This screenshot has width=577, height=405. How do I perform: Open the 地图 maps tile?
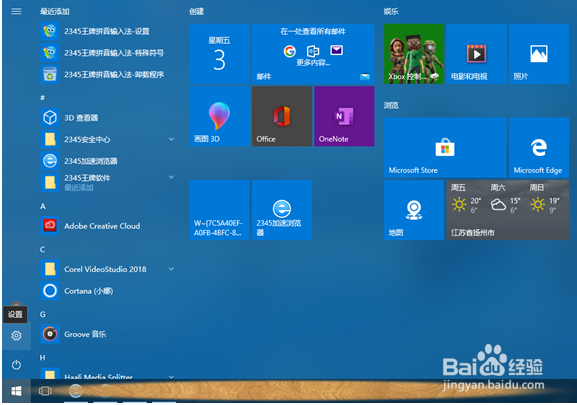[x=414, y=210]
